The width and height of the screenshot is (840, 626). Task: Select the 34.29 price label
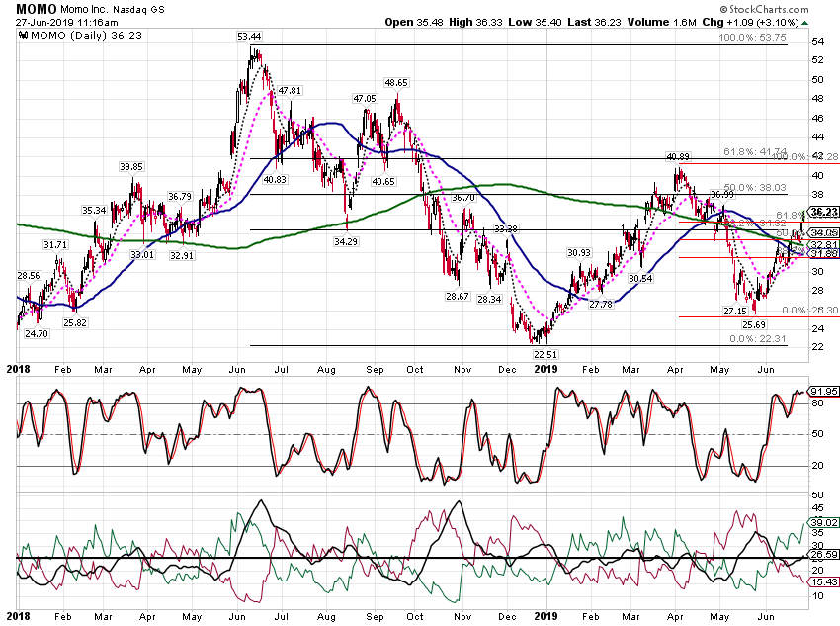[x=346, y=241]
